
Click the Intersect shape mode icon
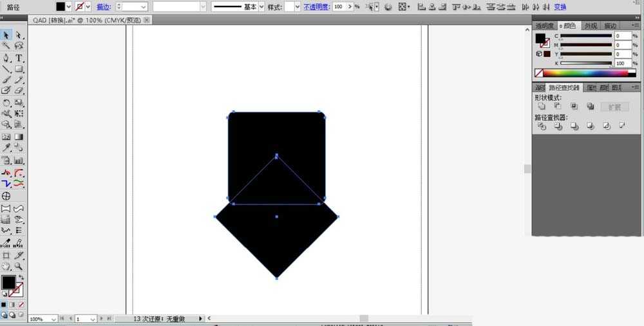click(x=574, y=106)
